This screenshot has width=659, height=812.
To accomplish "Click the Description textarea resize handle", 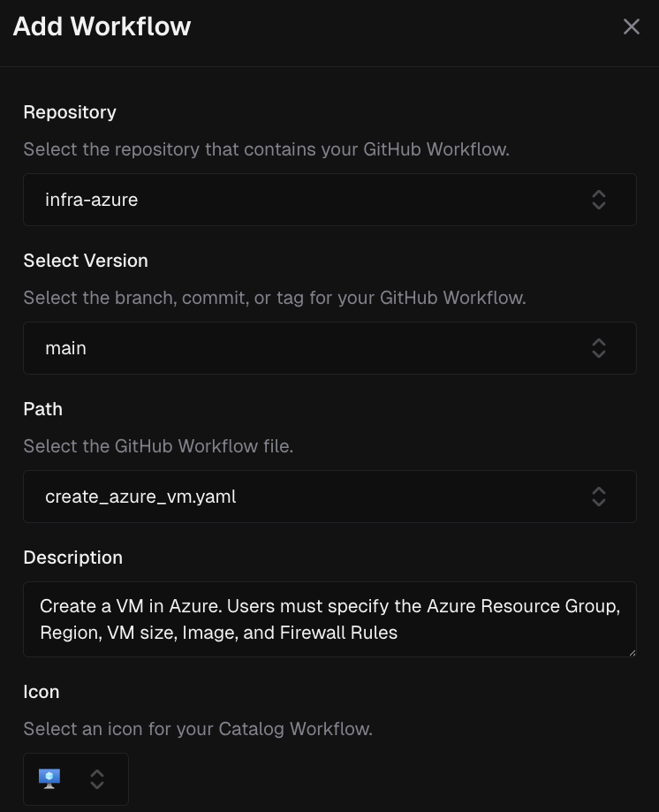I will pyautogui.click(x=631, y=651).
